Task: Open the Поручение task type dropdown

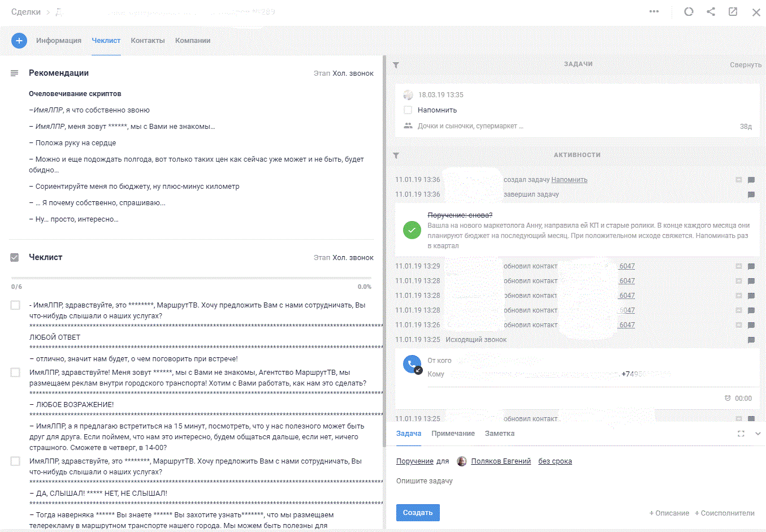Action: [x=414, y=461]
